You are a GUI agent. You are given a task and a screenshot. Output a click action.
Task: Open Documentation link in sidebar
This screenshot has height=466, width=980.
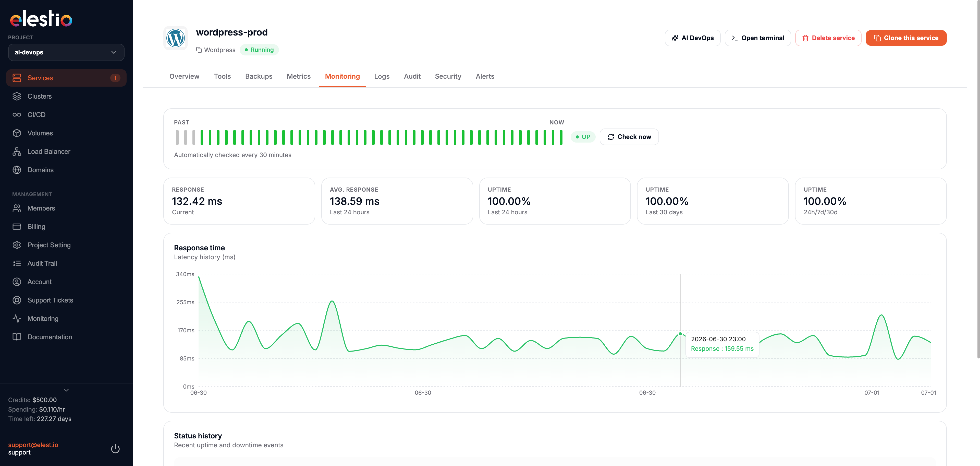pos(66,337)
